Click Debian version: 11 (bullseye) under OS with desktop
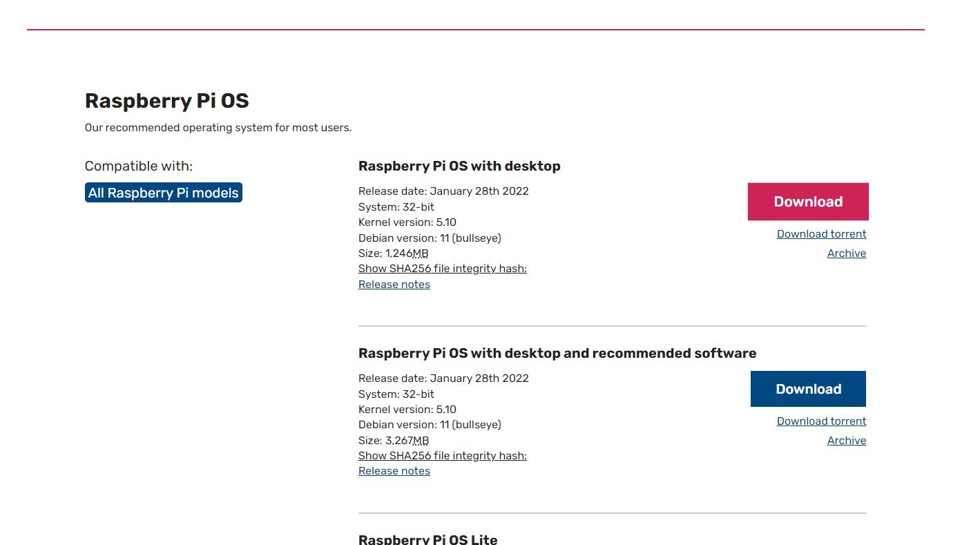This screenshot has width=980, height=545. pyautogui.click(x=430, y=238)
